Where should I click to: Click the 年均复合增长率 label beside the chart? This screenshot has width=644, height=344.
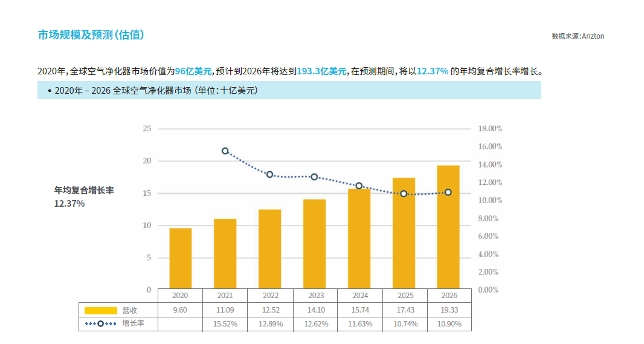[84, 190]
